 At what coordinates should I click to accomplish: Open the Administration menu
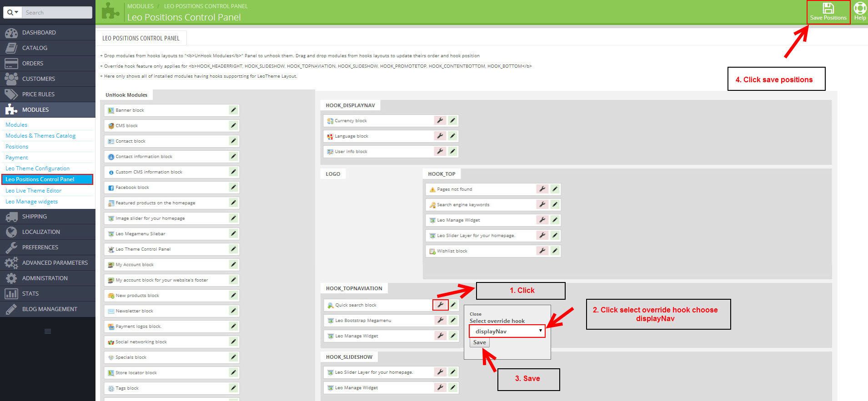pyautogui.click(x=48, y=278)
